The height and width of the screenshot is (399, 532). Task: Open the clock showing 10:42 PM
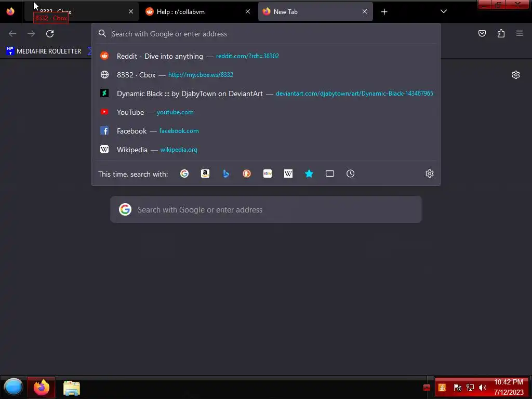click(x=509, y=387)
